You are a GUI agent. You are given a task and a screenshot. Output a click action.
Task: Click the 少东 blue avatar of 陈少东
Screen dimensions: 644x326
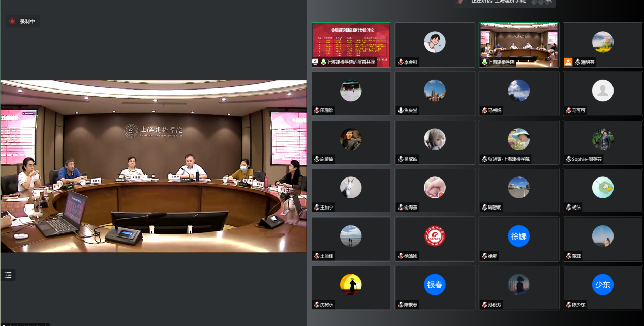click(x=602, y=285)
